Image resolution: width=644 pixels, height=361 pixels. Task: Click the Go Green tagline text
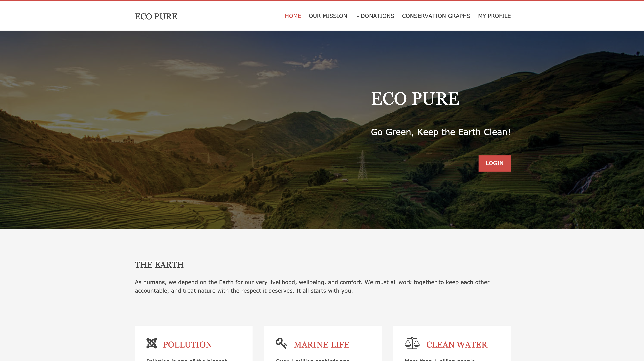(x=440, y=132)
